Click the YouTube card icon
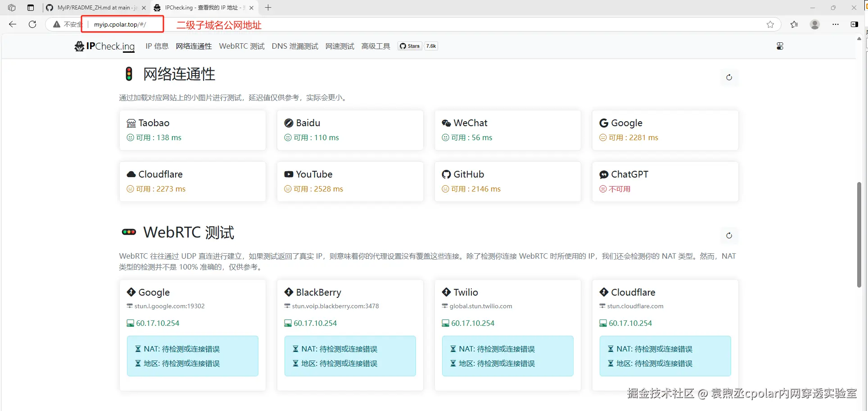This screenshot has width=868, height=411. (x=289, y=174)
